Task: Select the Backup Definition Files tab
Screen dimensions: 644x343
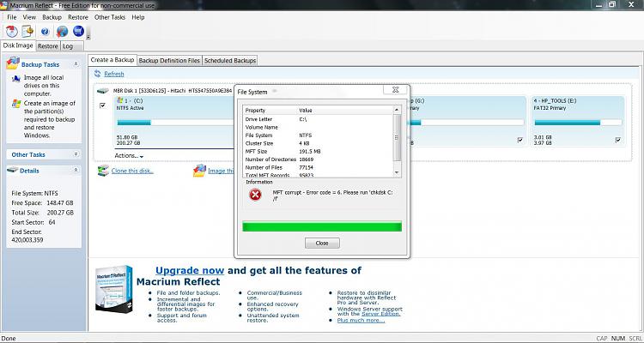Action: point(169,61)
